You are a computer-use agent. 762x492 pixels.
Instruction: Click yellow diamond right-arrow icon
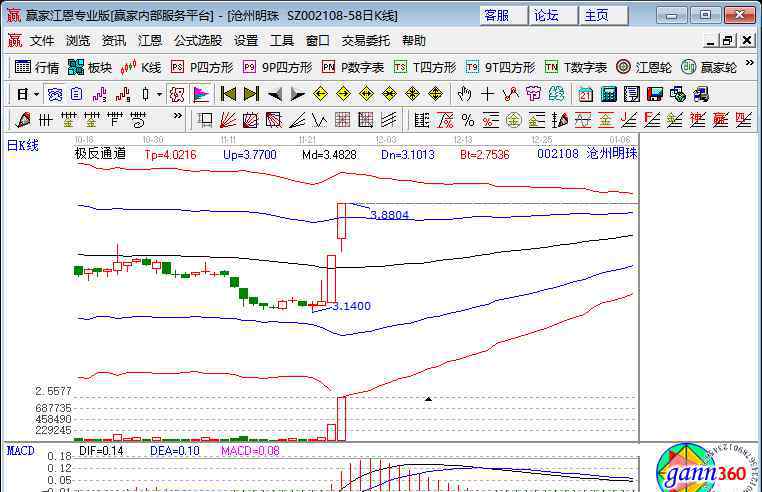pos(344,94)
